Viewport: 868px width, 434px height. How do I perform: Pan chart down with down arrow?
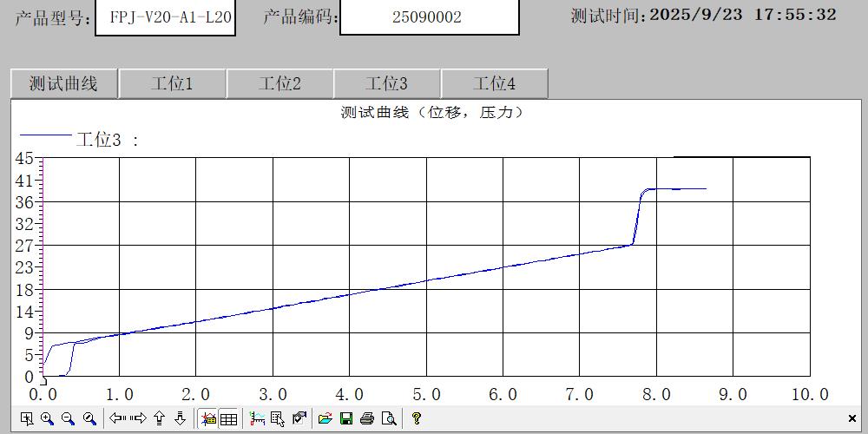pyautogui.click(x=180, y=418)
